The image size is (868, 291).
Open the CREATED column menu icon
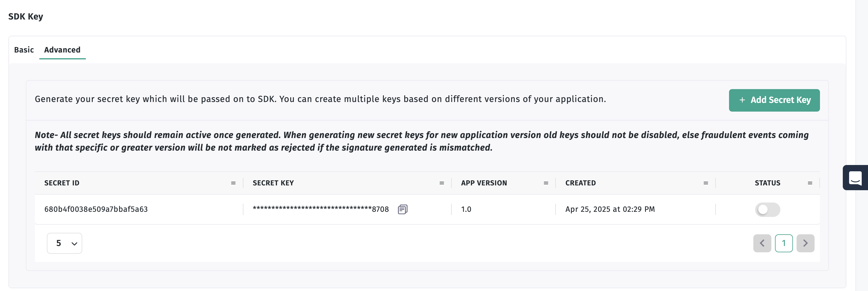pos(706,183)
